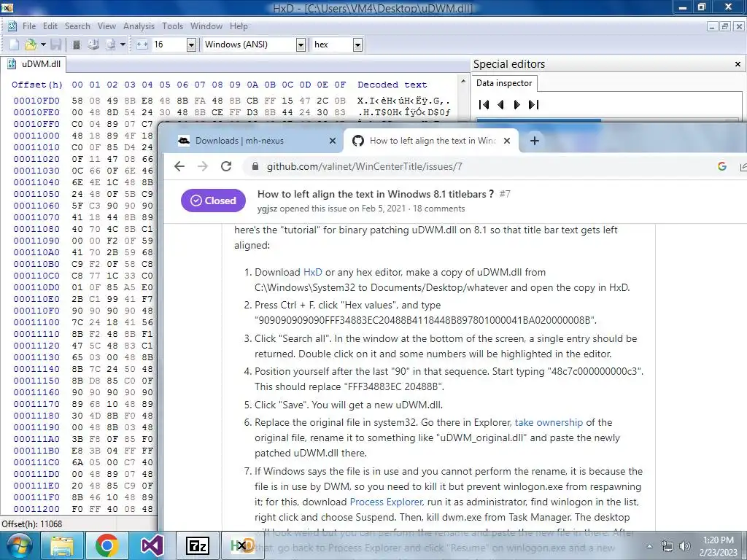Open 7-Zip from the taskbar
747x560 pixels.
coord(197,545)
